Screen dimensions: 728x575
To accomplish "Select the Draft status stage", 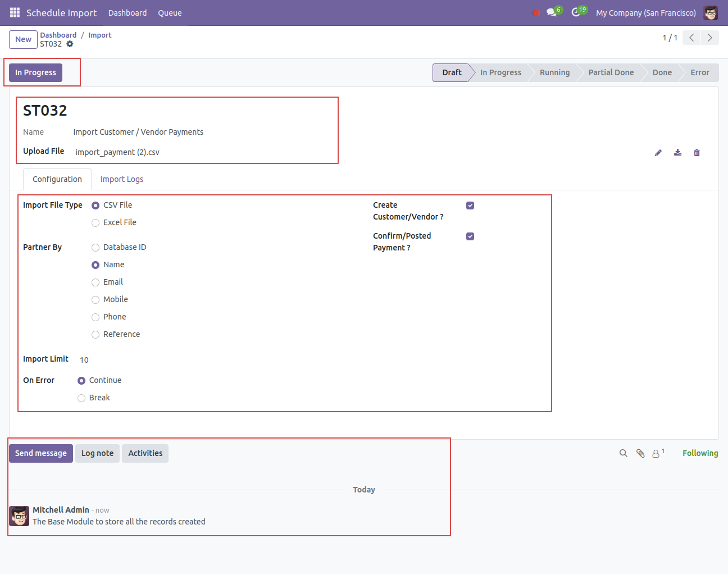I will (452, 72).
